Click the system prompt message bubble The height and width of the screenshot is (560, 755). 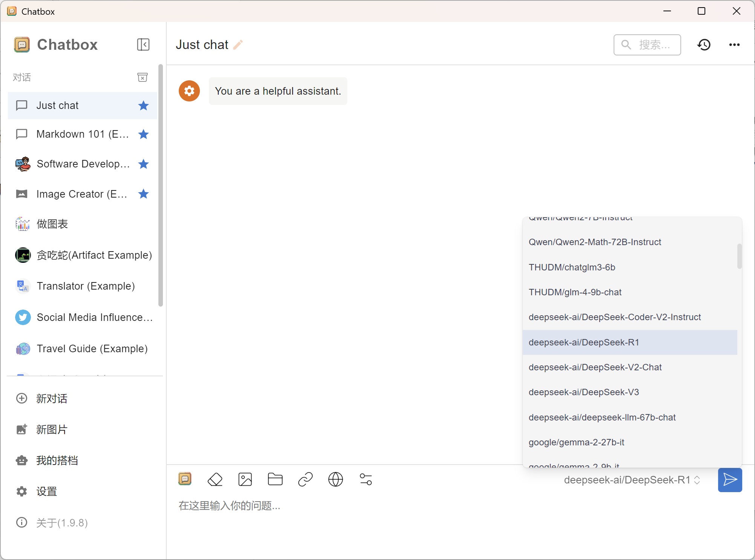click(278, 91)
